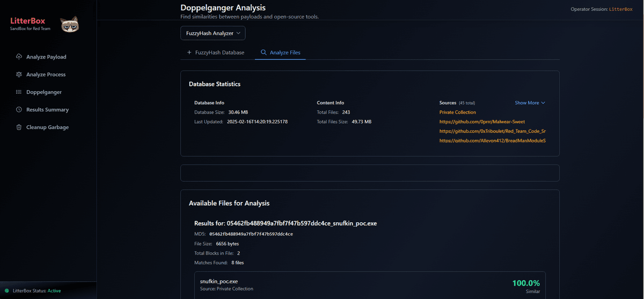Open the FuzzyHash Analyzer dropdown
Viewport: 644px width, 299px height.
(x=213, y=33)
